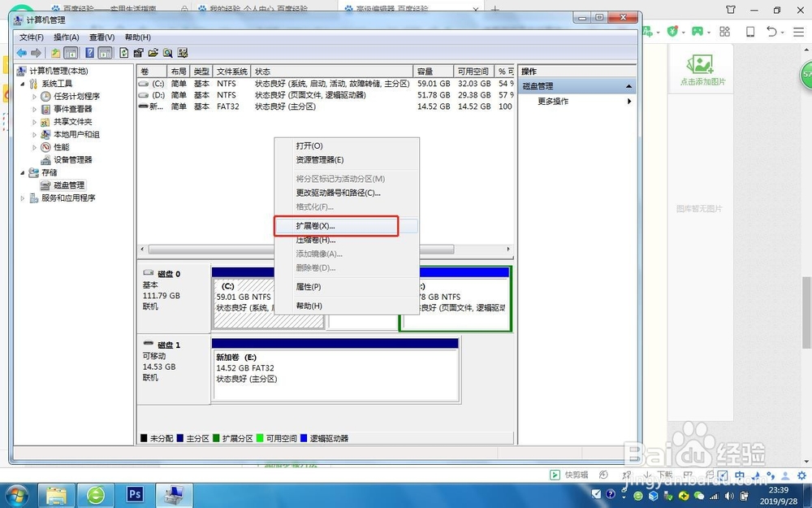Click the 文件系统 column header
The height and width of the screenshot is (508, 812).
tap(232, 72)
